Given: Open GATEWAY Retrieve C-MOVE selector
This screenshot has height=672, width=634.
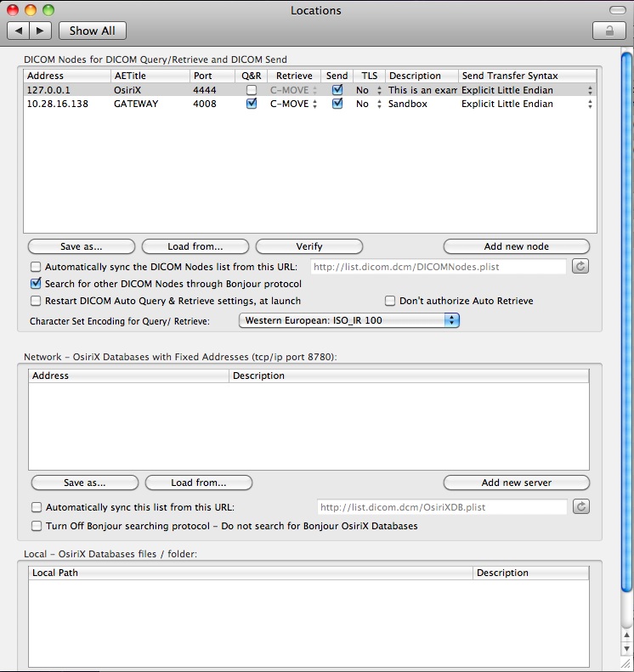Looking at the screenshot, I should [x=294, y=104].
